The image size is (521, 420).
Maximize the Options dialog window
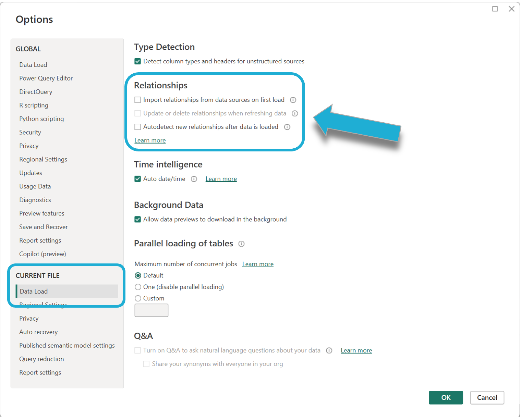point(495,9)
